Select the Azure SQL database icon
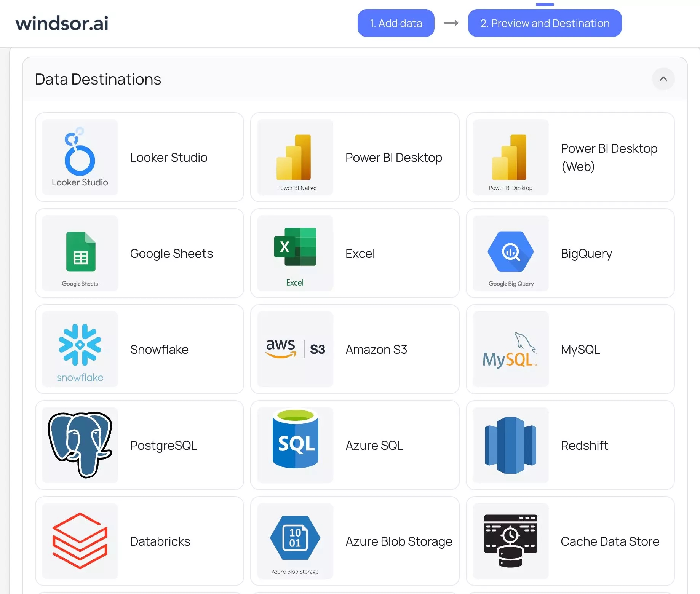The image size is (700, 594). tap(295, 439)
